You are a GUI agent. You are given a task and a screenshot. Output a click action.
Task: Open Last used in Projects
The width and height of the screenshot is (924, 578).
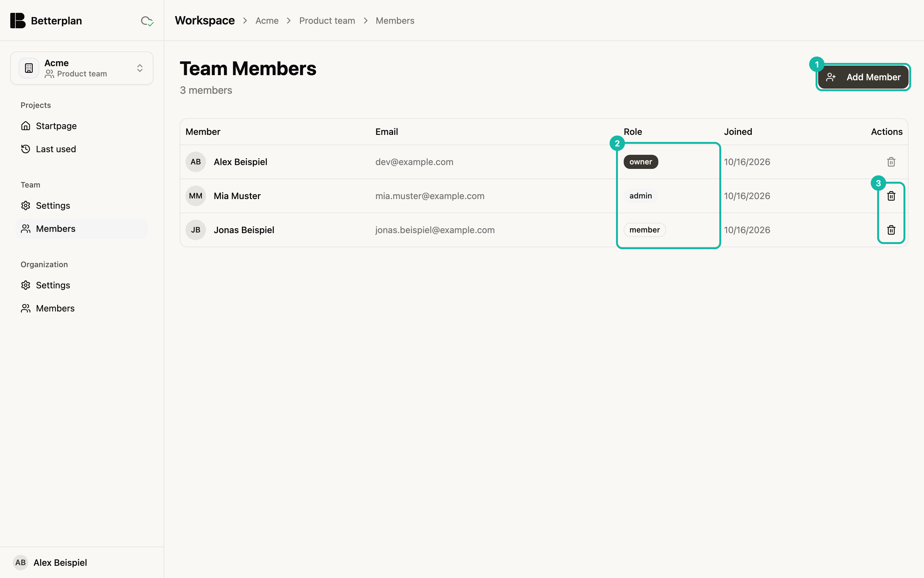82,149
